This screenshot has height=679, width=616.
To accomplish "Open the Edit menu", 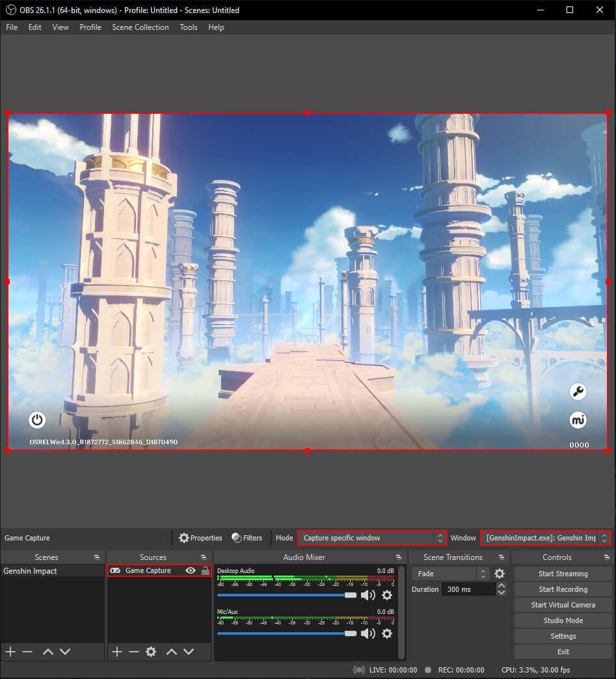I will pos(34,27).
